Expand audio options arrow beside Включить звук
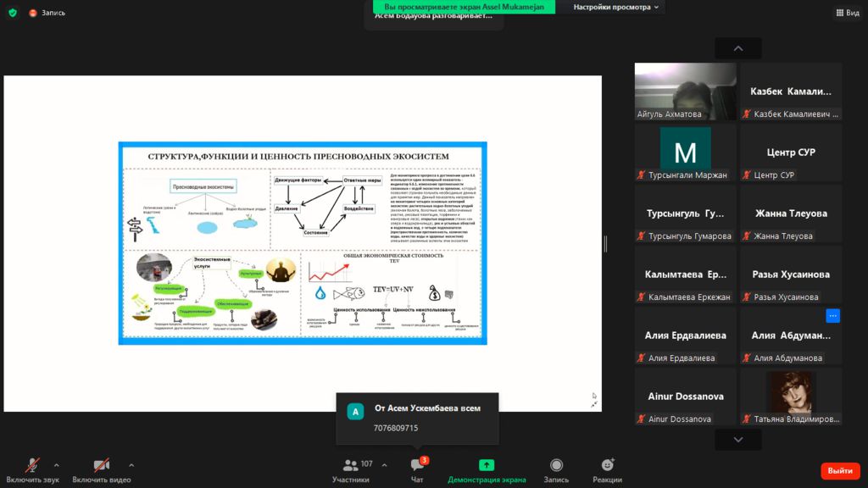Screen dimensions: 868x488 click(57, 465)
